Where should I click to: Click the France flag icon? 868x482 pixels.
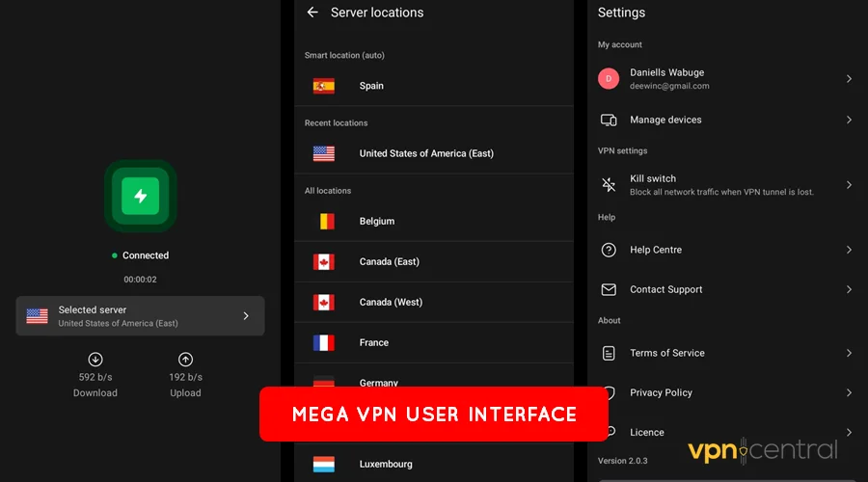coord(324,342)
